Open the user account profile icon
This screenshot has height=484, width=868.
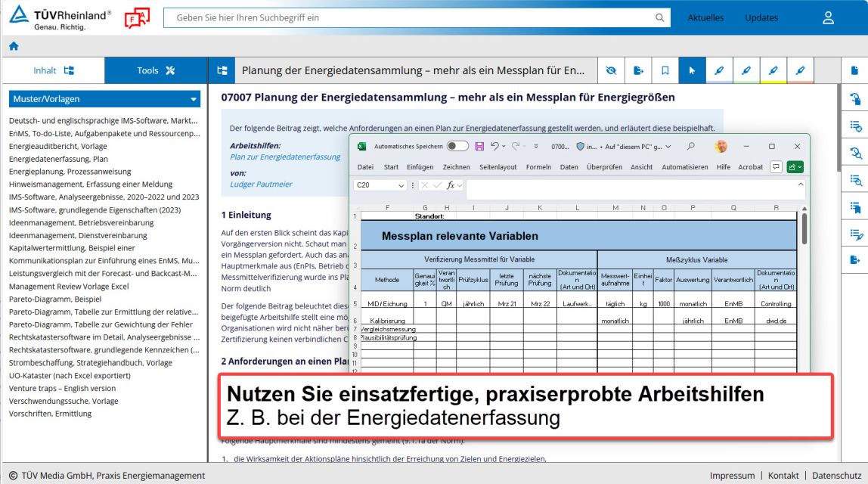(828, 17)
